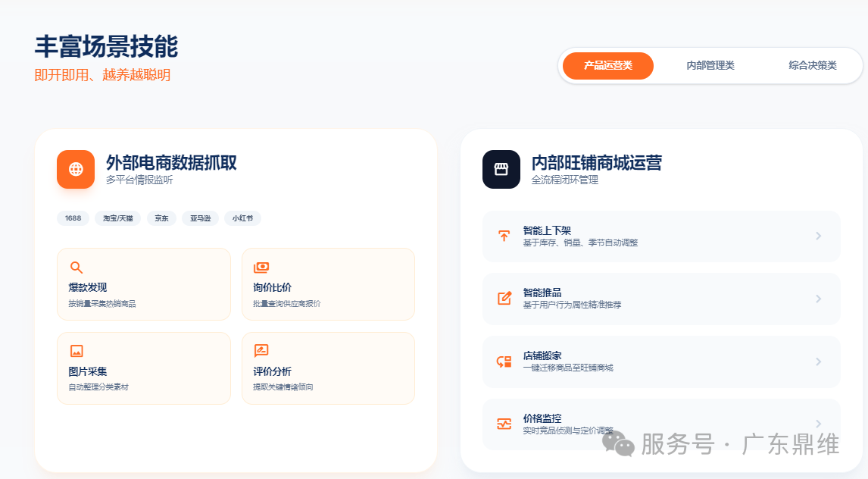Open the 图片采集 card title
Screen dimensions: 868x479
click(x=87, y=371)
